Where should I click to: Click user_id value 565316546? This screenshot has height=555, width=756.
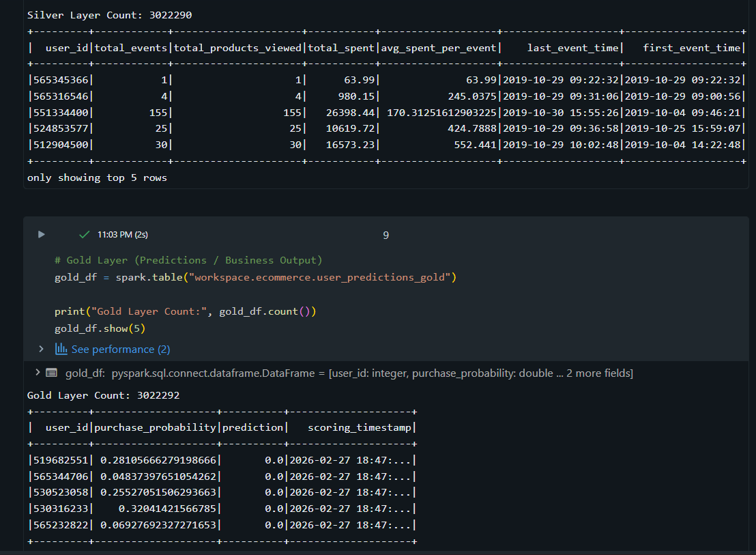[x=61, y=96]
